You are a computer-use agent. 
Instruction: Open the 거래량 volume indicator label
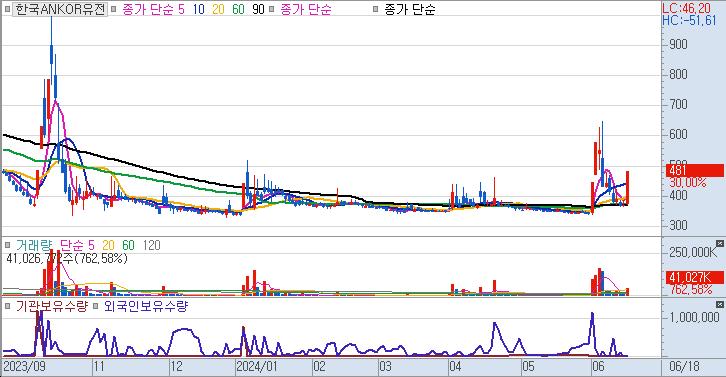[33, 245]
